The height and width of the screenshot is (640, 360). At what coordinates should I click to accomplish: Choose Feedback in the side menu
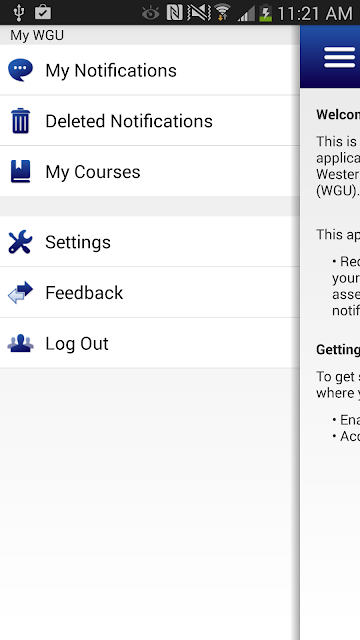coord(150,292)
